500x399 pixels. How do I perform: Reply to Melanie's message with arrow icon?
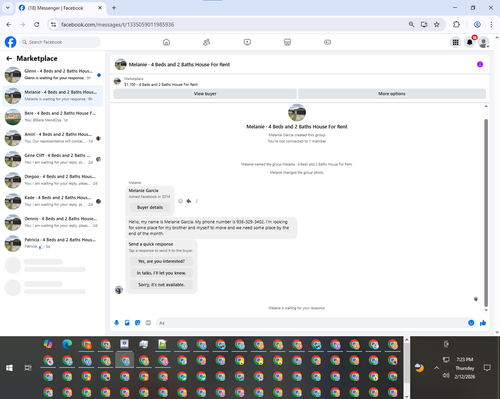(x=189, y=201)
